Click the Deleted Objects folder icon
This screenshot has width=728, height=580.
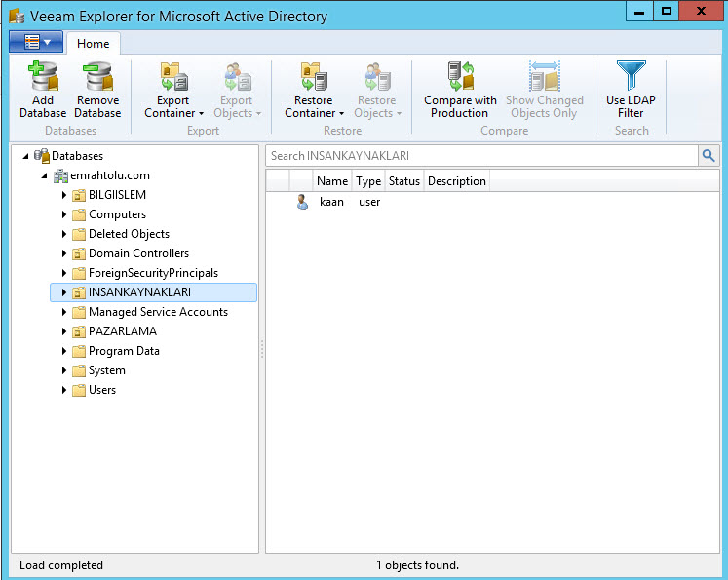click(79, 234)
